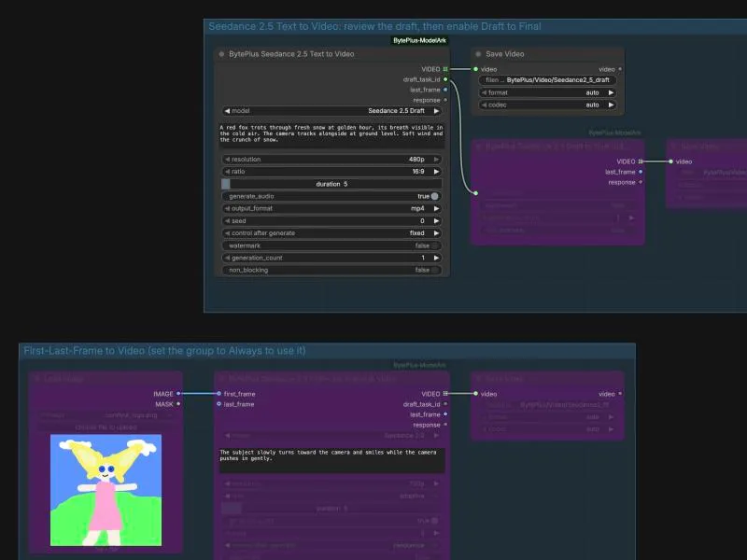Click last_frame output of First-Last-Frame node
Screen dimensions: 747x560
pyautogui.click(x=445, y=414)
